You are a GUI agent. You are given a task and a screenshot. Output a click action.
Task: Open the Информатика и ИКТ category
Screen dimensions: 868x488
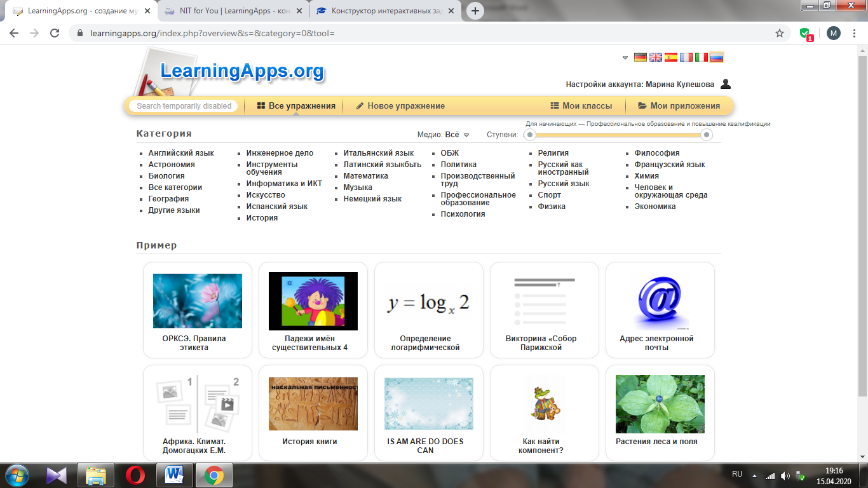(x=284, y=184)
